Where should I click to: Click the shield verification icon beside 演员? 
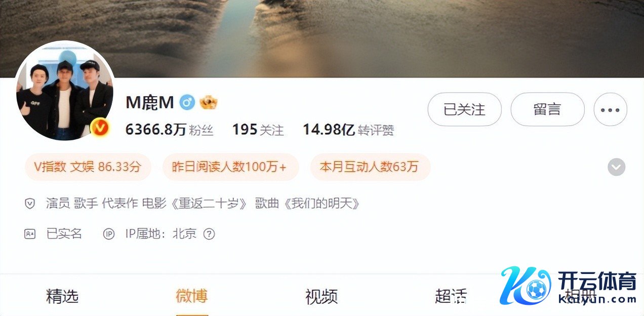click(30, 204)
